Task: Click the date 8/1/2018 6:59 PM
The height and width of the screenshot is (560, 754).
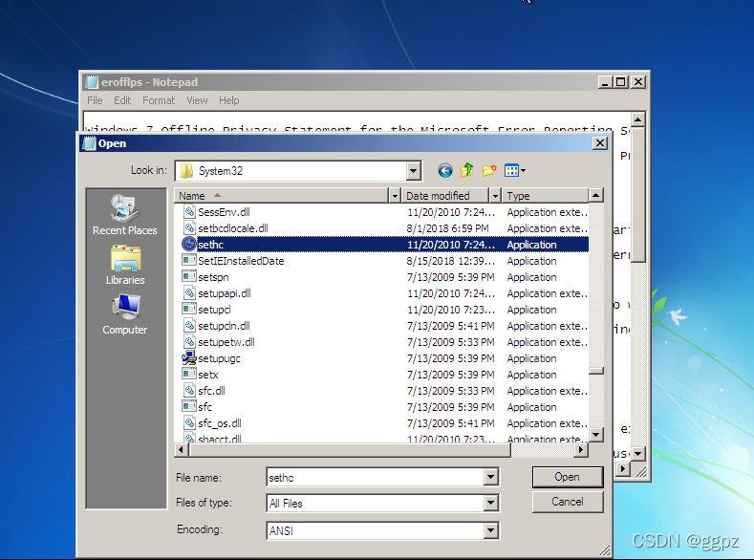Action: click(x=447, y=228)
